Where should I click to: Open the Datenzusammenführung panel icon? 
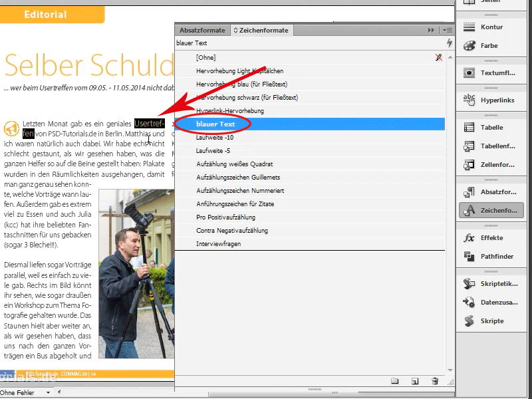click(x=469, y=302)
